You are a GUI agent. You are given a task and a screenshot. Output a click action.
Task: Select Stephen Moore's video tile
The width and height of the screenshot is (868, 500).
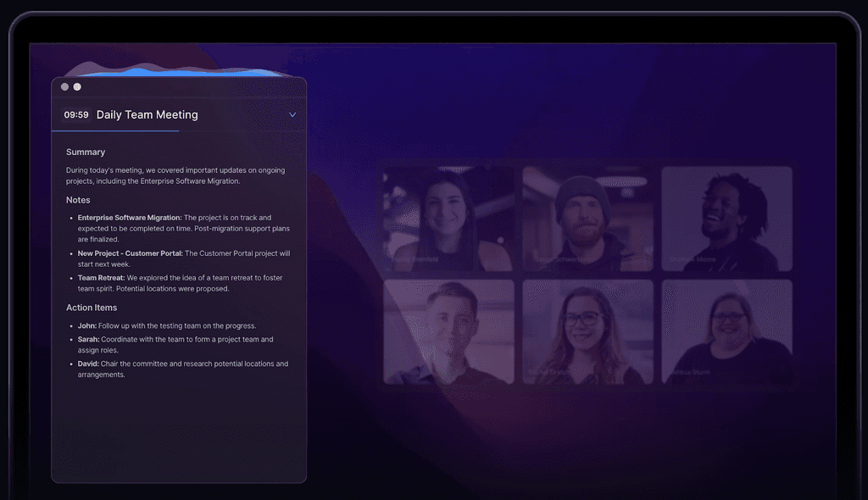[727, 219]
